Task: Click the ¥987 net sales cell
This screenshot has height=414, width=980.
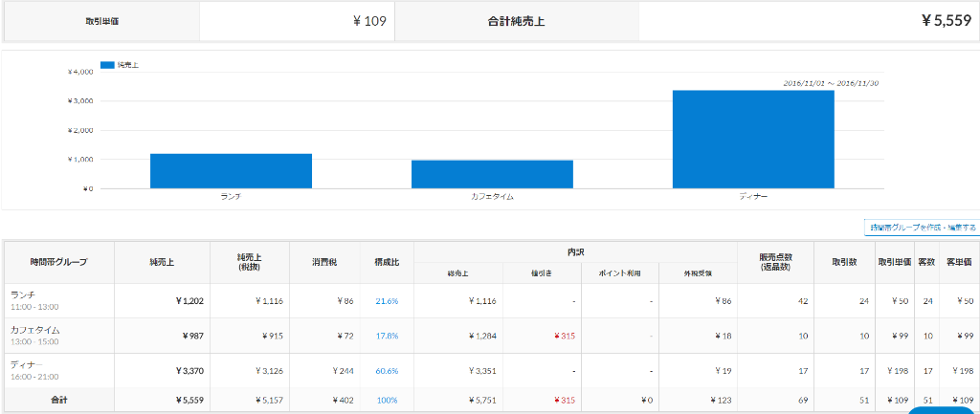Action: [x=193, y=336]
